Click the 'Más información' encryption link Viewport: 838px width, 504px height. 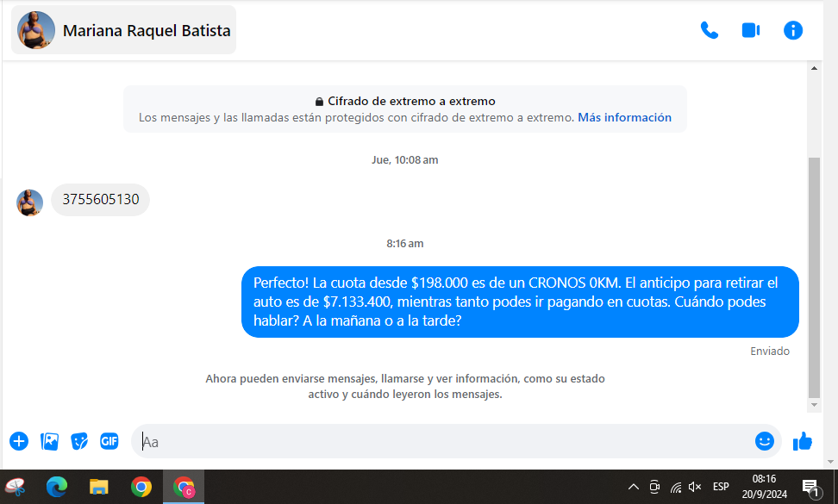624,117
